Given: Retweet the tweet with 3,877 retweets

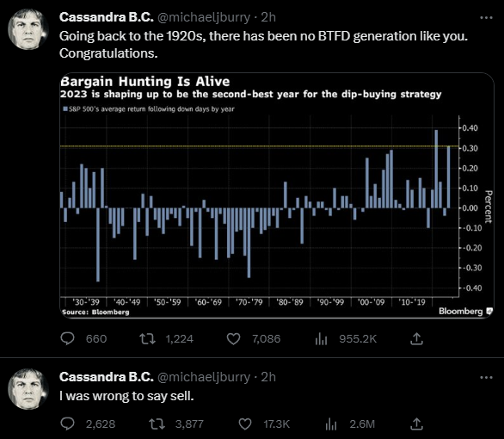Looking at the screenshot, I should pyautogui.click(x=157, y=424).
